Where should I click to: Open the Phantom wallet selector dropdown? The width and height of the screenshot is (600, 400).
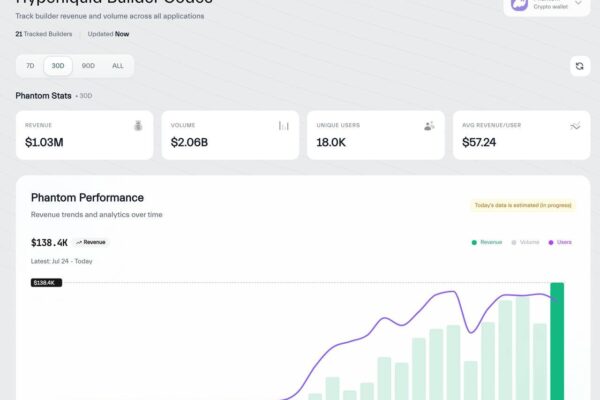coord(547,5)
